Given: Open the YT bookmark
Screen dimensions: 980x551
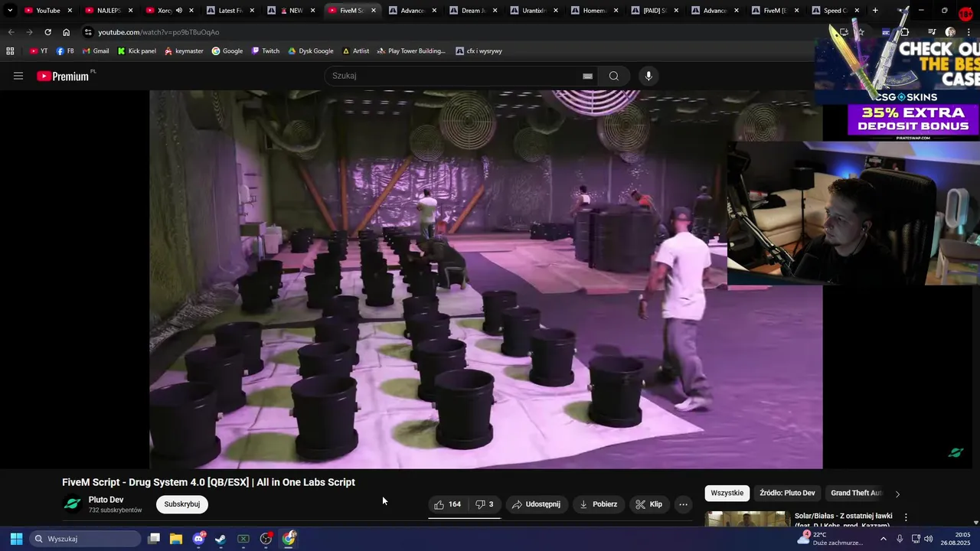Looking at the screenshot, I should coord(38,51).
